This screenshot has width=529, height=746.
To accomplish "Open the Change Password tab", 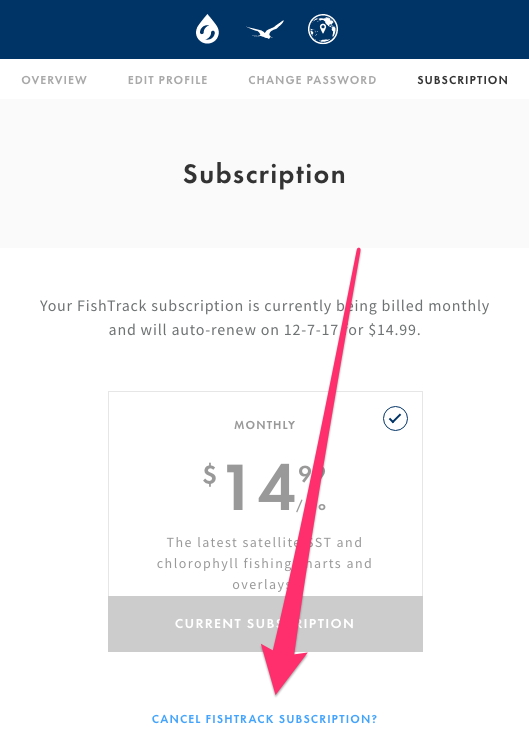I will coord(312,80).
